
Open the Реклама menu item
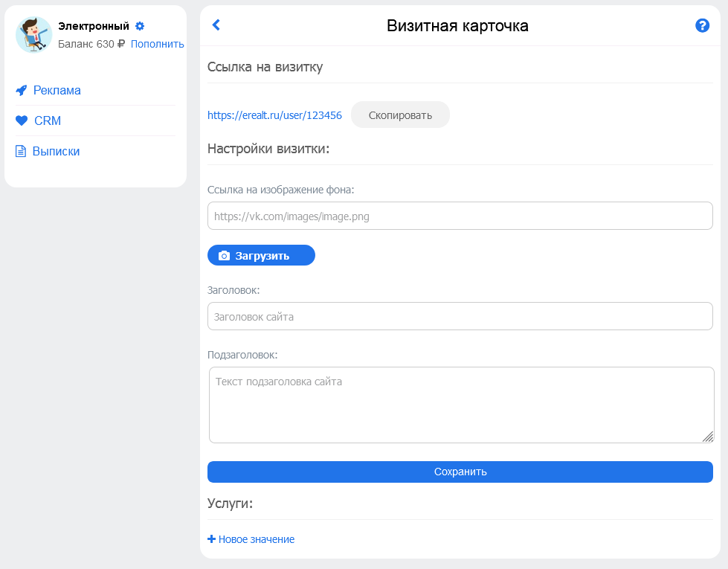point(57,90)
